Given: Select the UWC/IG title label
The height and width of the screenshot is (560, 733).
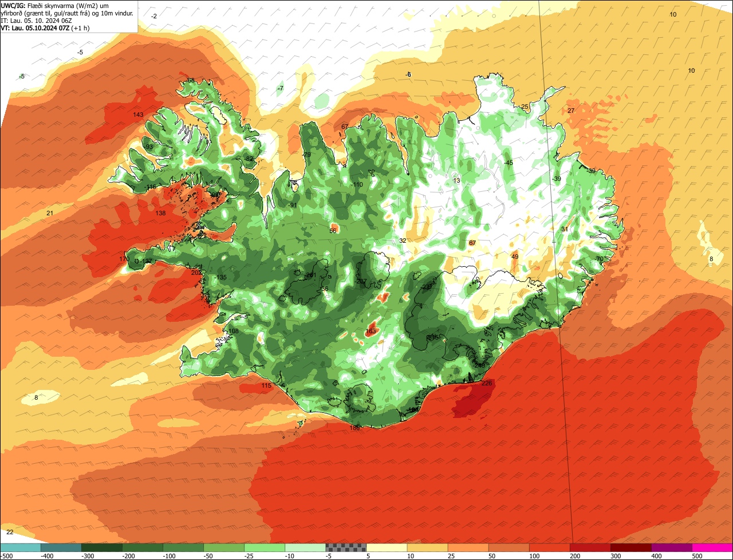Looking at the screenshot, I should click(14, 5).
